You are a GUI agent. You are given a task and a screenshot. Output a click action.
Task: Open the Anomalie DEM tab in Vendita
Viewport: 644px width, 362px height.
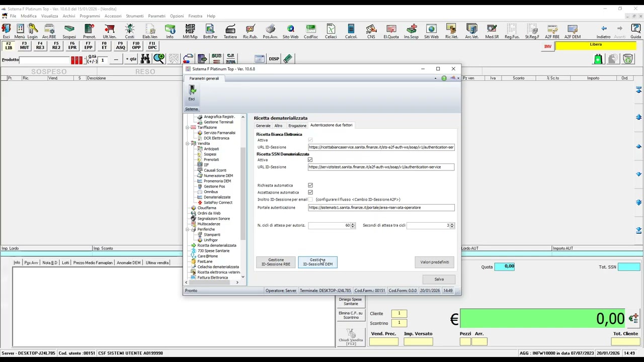click(129, 263)
